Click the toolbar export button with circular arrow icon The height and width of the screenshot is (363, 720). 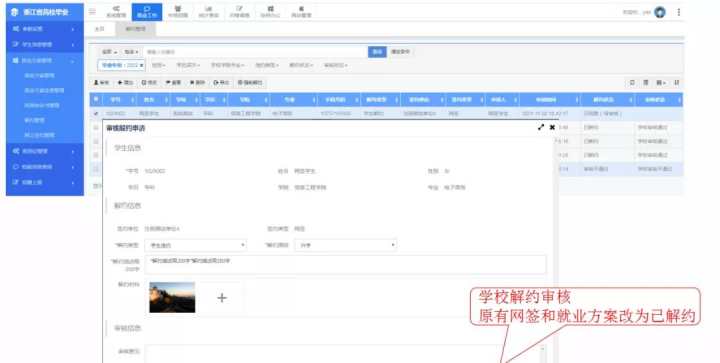click(x=221, y=83)
